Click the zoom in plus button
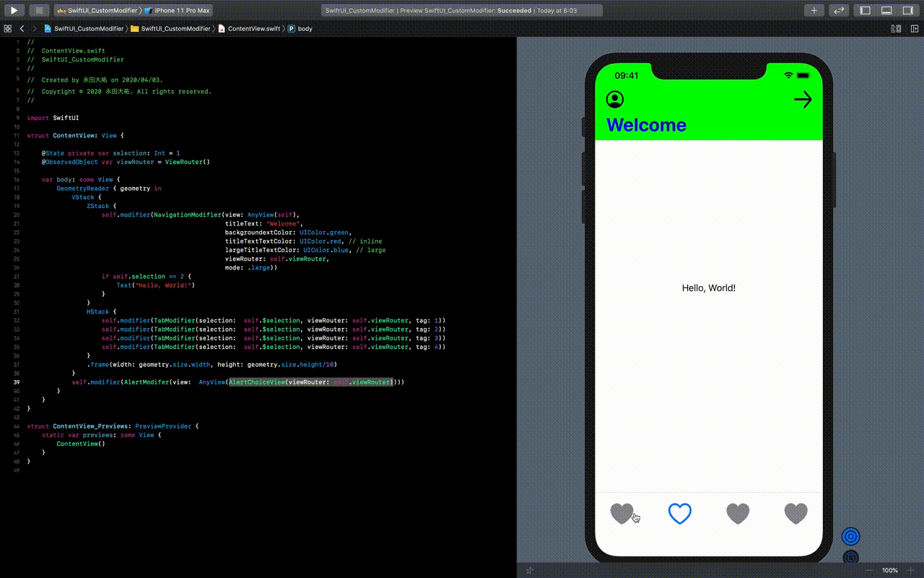This screenshot has height=578, width=924. click(x=911, y=570)
